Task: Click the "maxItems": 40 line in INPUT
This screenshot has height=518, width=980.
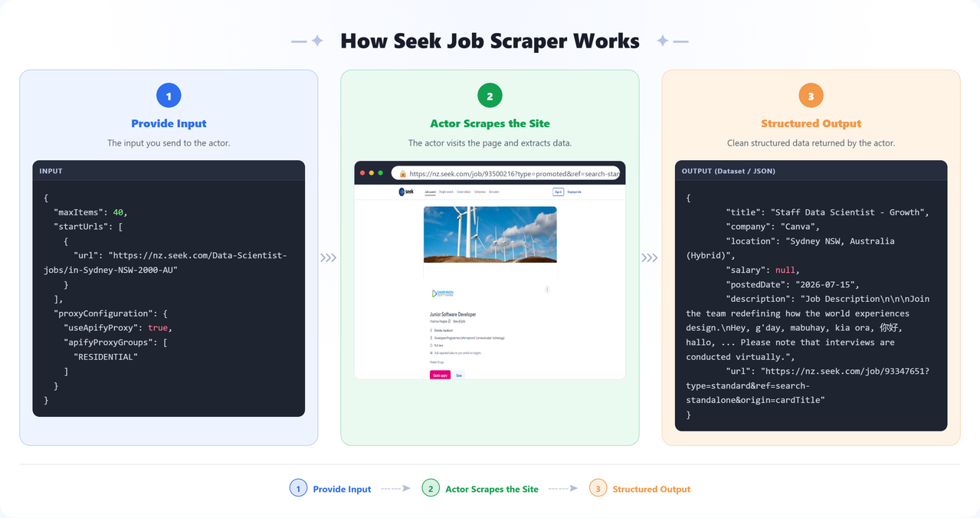Action: coord(90,211)
